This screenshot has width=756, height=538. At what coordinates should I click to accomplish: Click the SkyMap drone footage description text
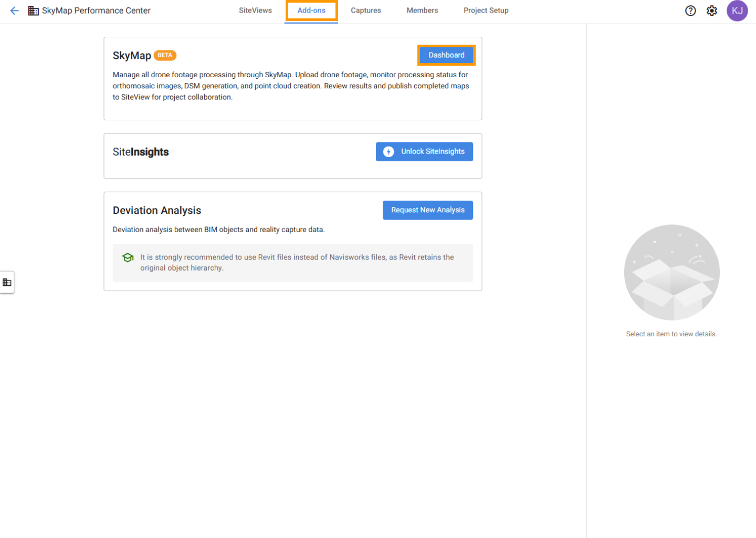[x=291, y=86]
